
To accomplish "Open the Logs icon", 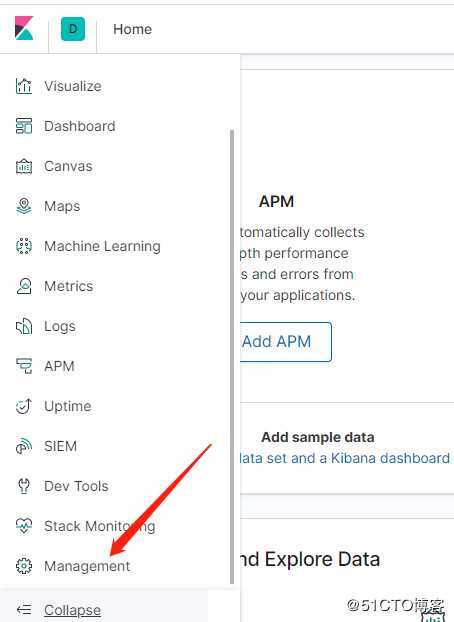I will point(24,326).
